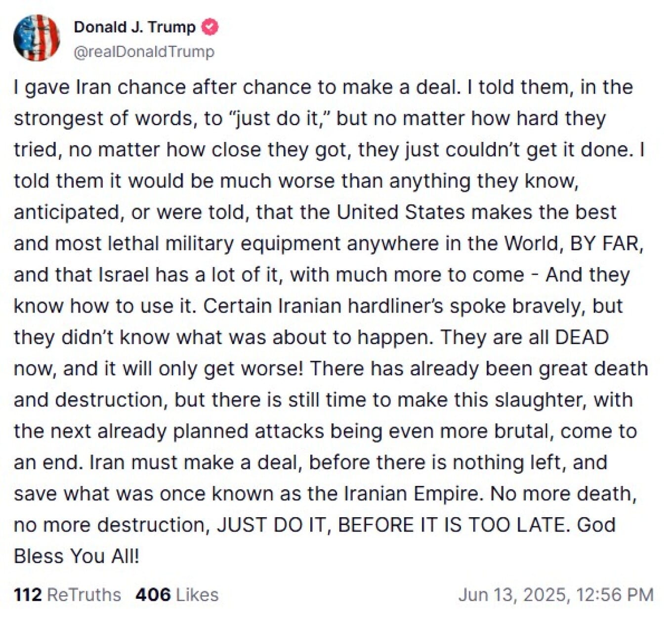Select the words United States
Screen dimensions: 672x620
point(401,212)
